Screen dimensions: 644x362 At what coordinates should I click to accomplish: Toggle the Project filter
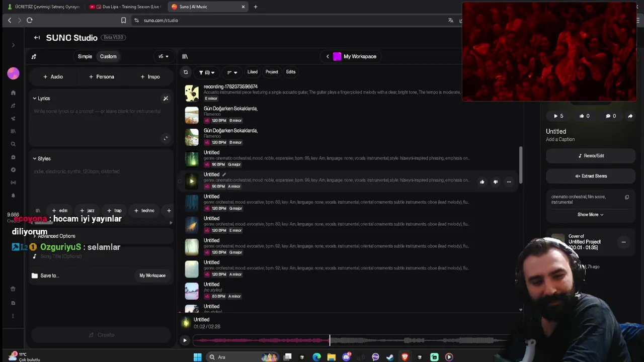(272, 72)
